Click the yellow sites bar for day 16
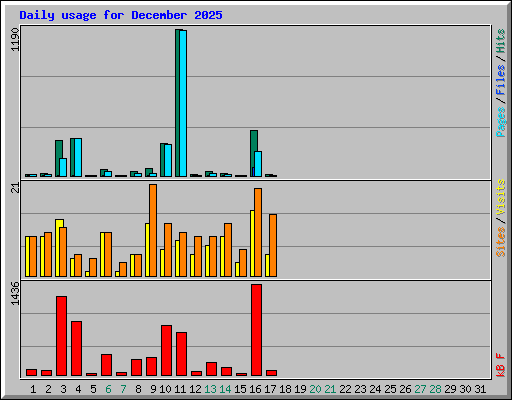Screen dimensions: 512x400 point(252,243)
